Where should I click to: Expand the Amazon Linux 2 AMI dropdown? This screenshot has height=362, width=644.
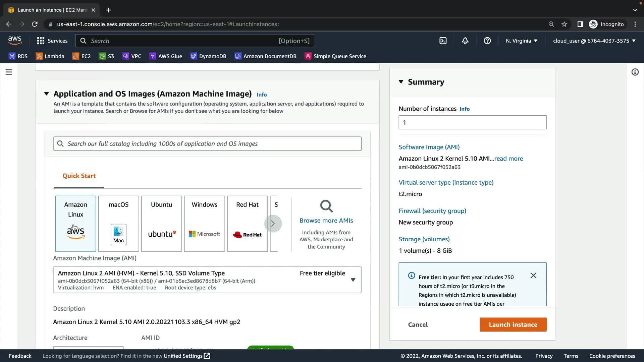coord(353,280)
